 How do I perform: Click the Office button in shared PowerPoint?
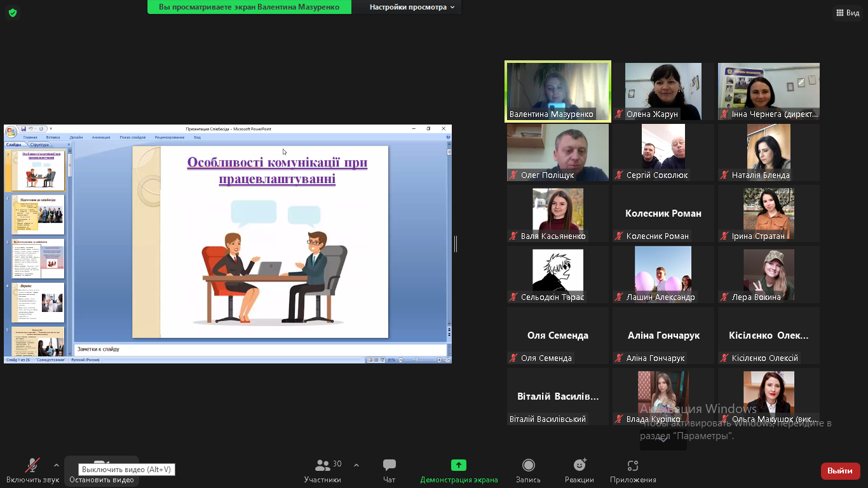tap(11, 132)
